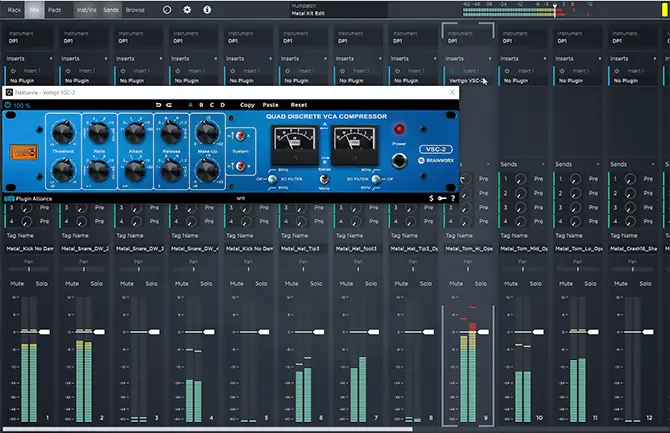Screen dimensions: 670x433
Task: Toggle the Inst/Ins view tab
Action: 87,9
